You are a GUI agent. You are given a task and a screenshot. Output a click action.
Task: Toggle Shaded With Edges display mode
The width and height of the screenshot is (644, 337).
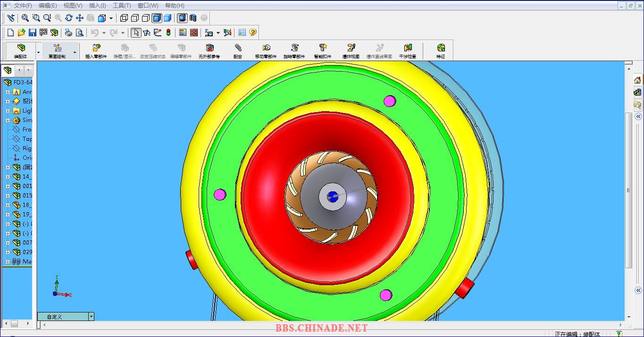(157, 18)
